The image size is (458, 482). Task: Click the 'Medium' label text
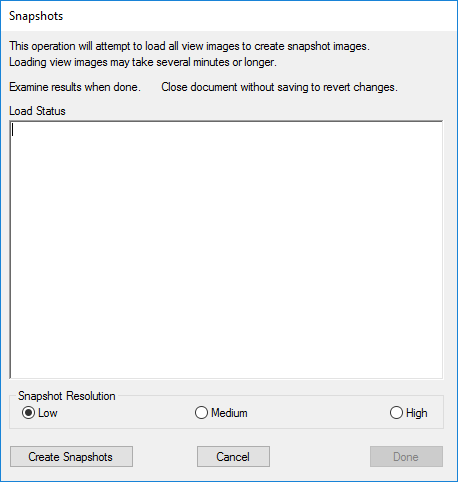coord(229,413)
